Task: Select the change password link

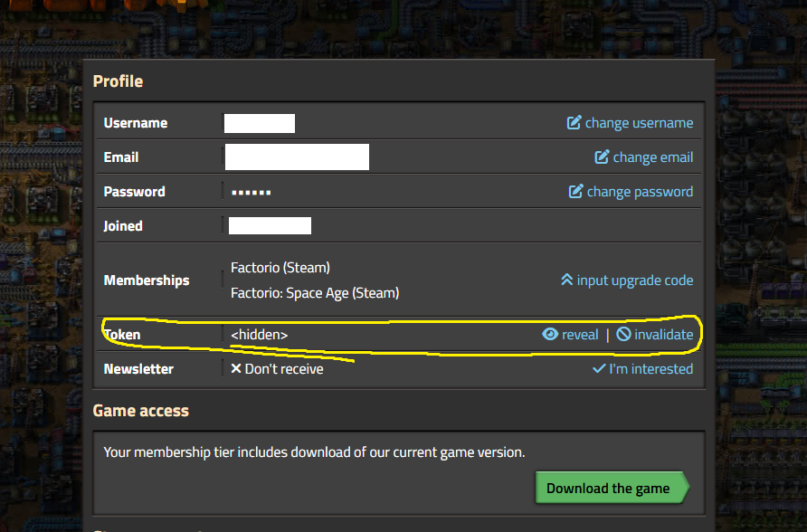Action: click(x=640, y=192)
